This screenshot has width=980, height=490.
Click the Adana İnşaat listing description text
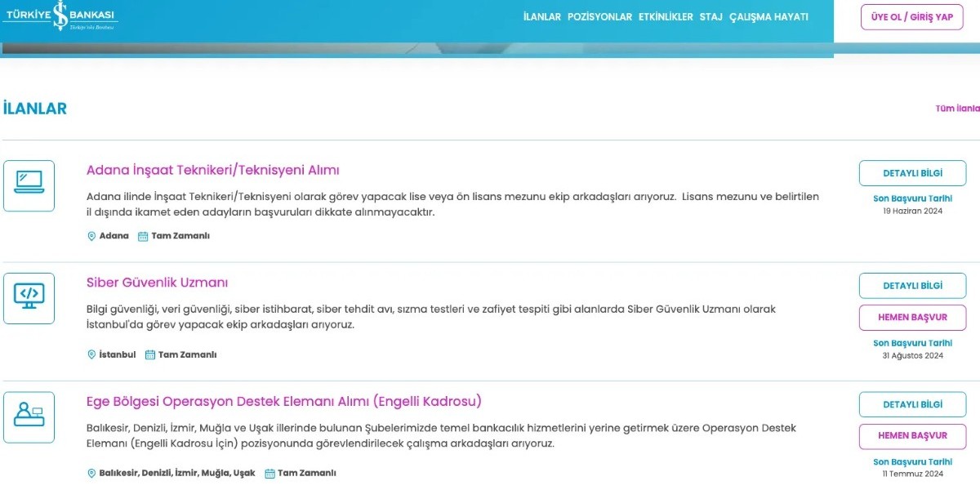pyautogui.click(x=452, y=204)
